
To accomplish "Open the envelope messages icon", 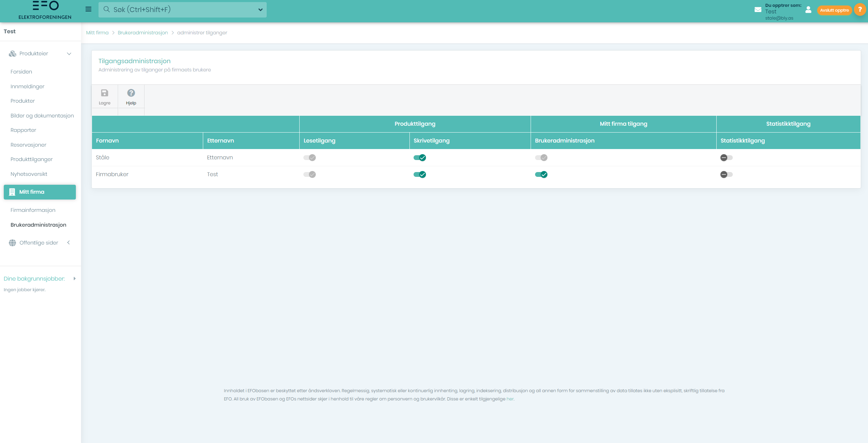I will (758, 10).
